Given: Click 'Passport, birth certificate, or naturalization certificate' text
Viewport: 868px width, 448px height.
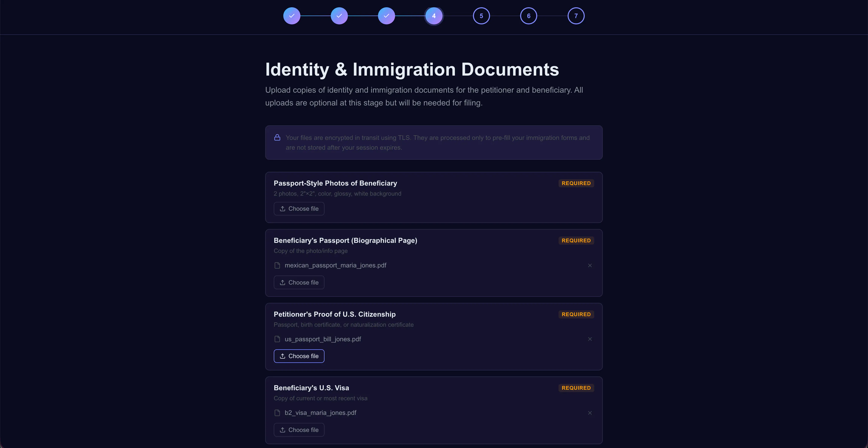Looking at the screenshot, I should (343, 325).
